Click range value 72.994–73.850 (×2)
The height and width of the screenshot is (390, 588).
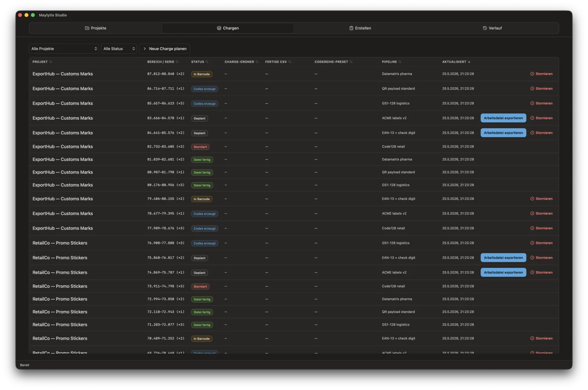[x=166, y=299]
